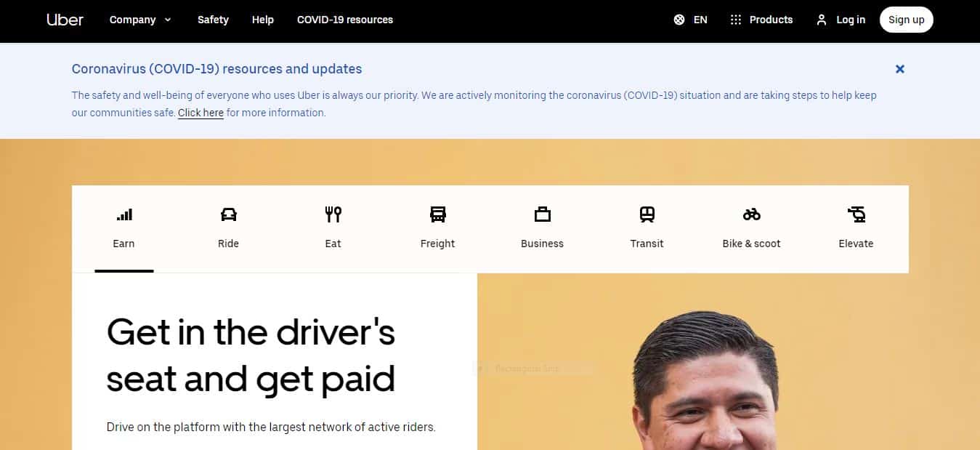Screen dimensions: 980x450
Task: Switch to the Elevate tab label
Action: (x=856, y=244)
